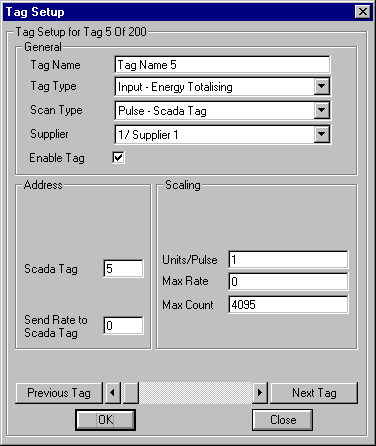This screenshot has width=376, height=446.
Task: Click the scrollbar left arrow button
Action: (112, 393)
